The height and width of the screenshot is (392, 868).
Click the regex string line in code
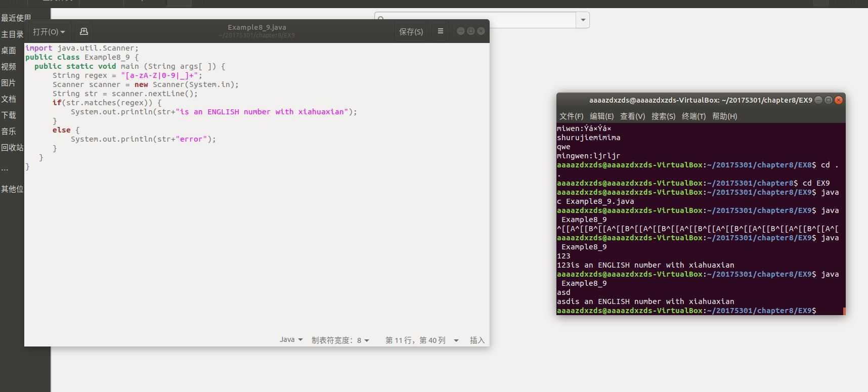(127, 75)
